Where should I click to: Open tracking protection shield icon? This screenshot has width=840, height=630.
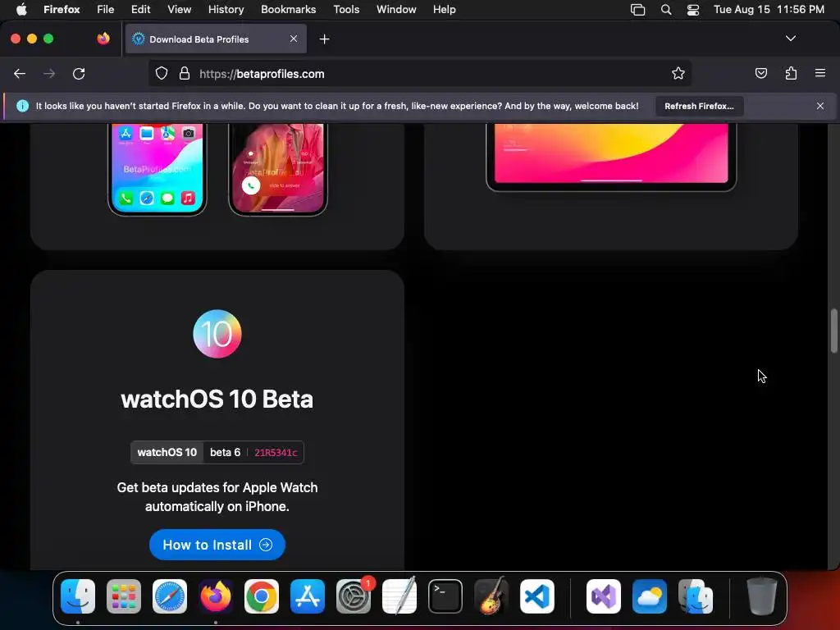click(x=162, y=74)
